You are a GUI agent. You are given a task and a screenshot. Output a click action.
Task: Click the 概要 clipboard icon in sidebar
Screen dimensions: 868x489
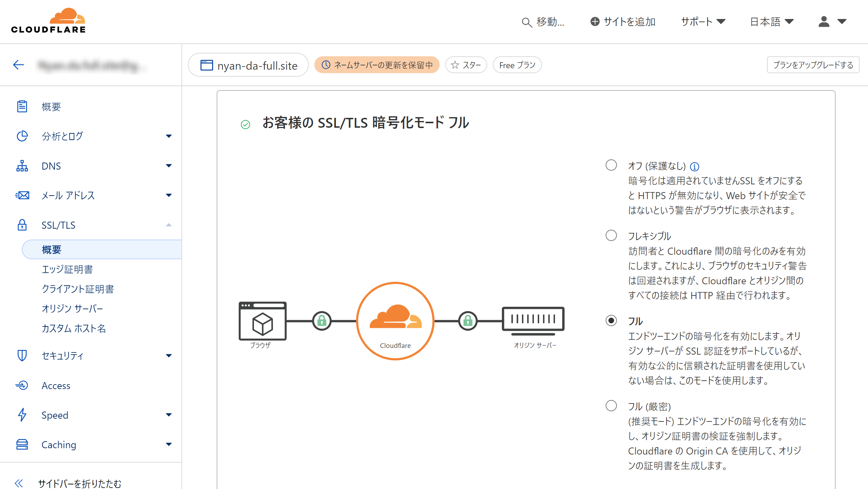click(22, 106)
